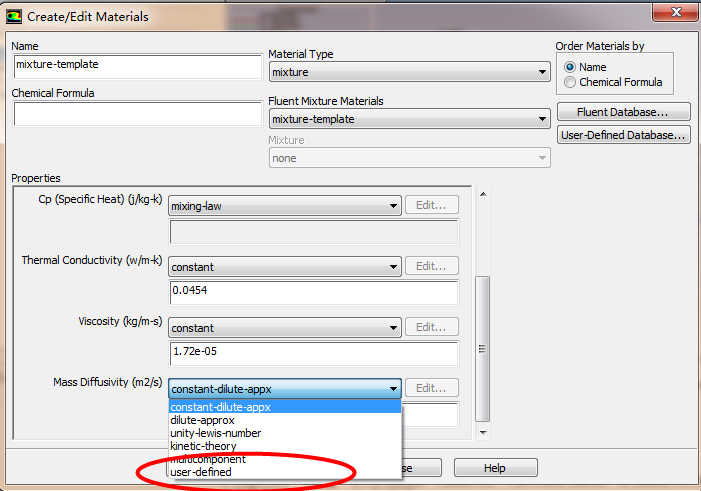Open the Cp Specific Heat method dropdown

[285, 206]
